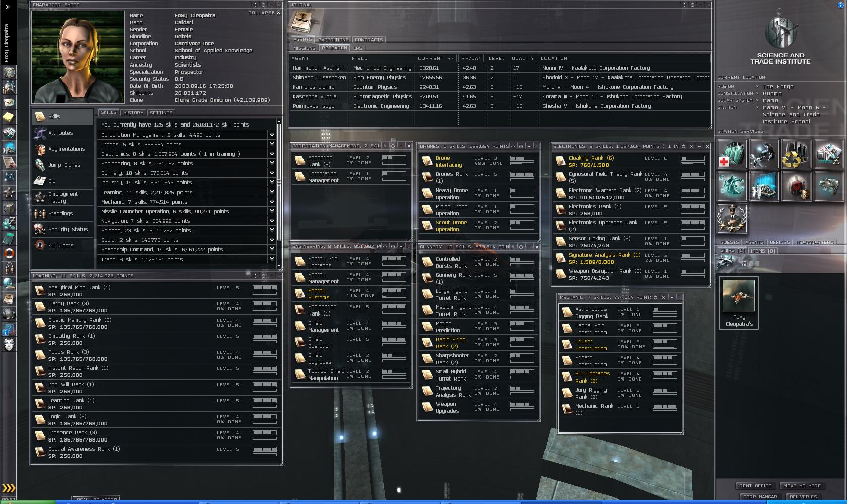The image size is (847, 504).
Task: Click the Rent Office button
Action: point(755,486)
